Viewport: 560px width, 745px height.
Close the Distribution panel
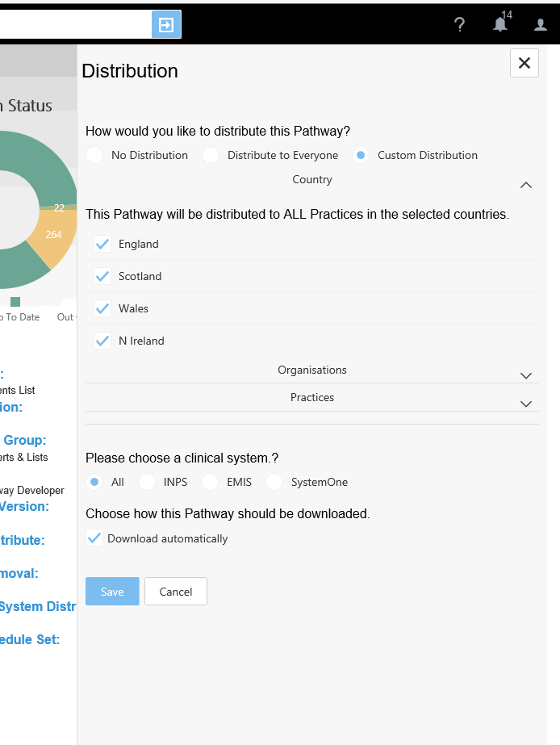(x=524, y=63)
